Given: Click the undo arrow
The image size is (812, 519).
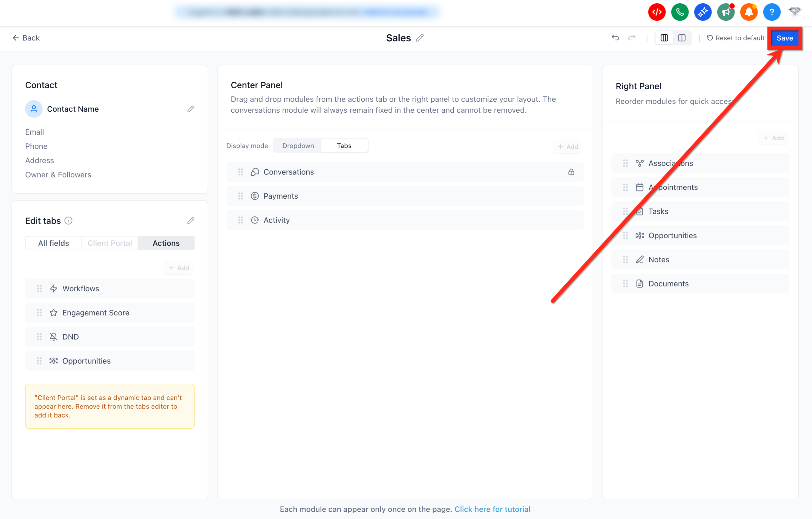Looking at the screenshot, I should tap(615, 38).
